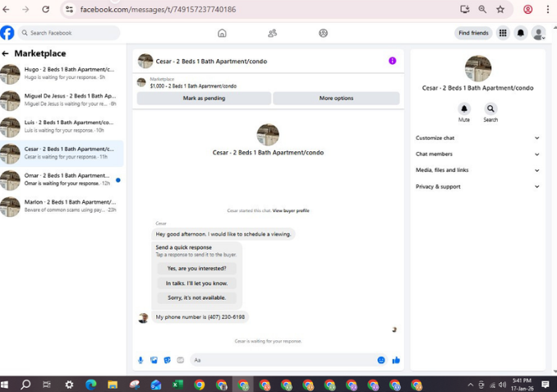This screenshot has height=392, width=557.
Task: Search in conversation magnifier icon
Action: [x=490, y=108]
